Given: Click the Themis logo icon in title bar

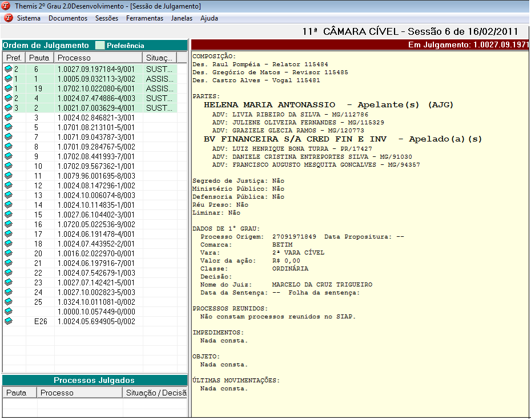Looking at the screenshot, I should (6, 6).
